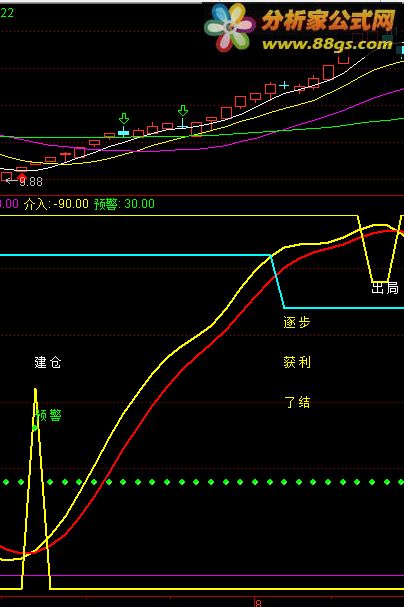Click the 了结 annotation text

tap(298, 402)
